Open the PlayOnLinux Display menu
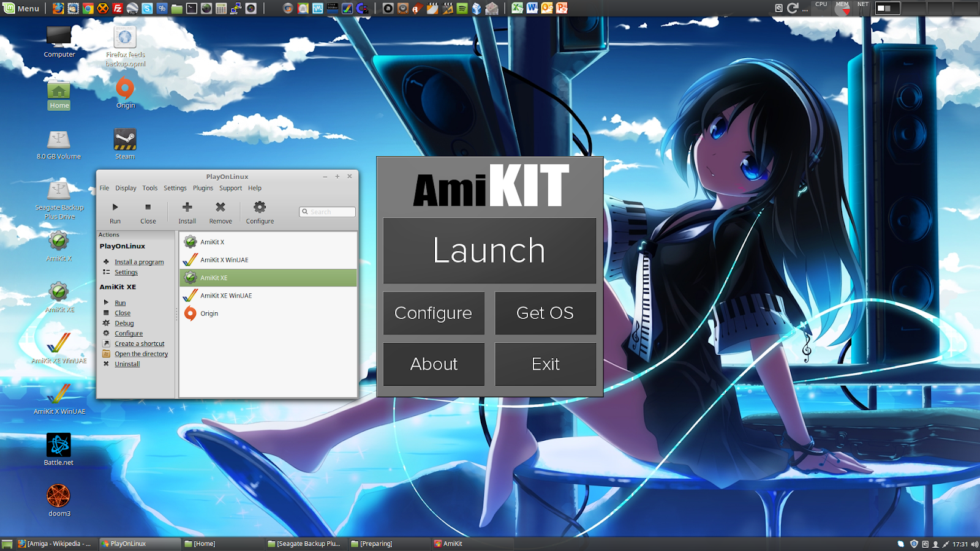Viewport: 980px width, 551px height. pos(126,188)
